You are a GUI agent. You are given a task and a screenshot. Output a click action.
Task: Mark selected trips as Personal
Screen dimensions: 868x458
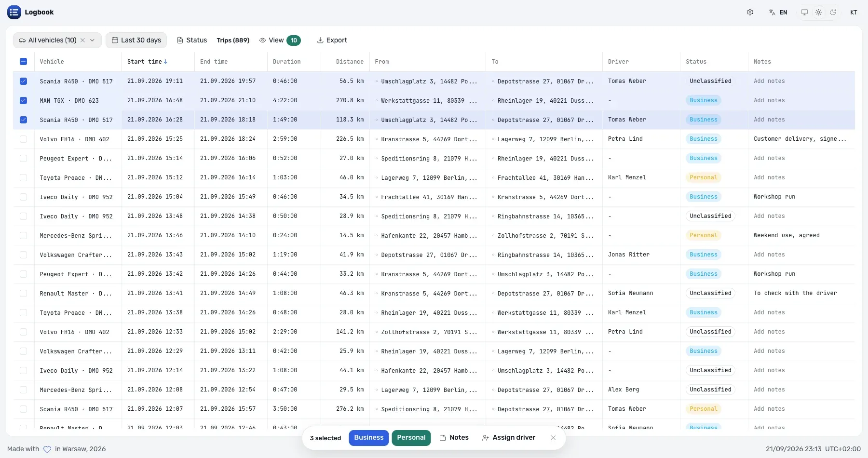[x=411, y=438]
